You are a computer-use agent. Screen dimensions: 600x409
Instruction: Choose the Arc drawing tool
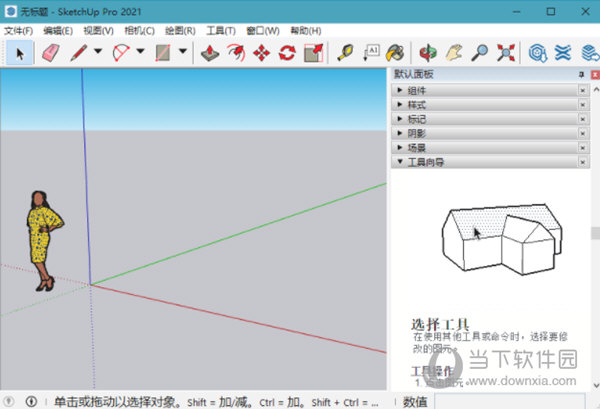coord(121,53)
